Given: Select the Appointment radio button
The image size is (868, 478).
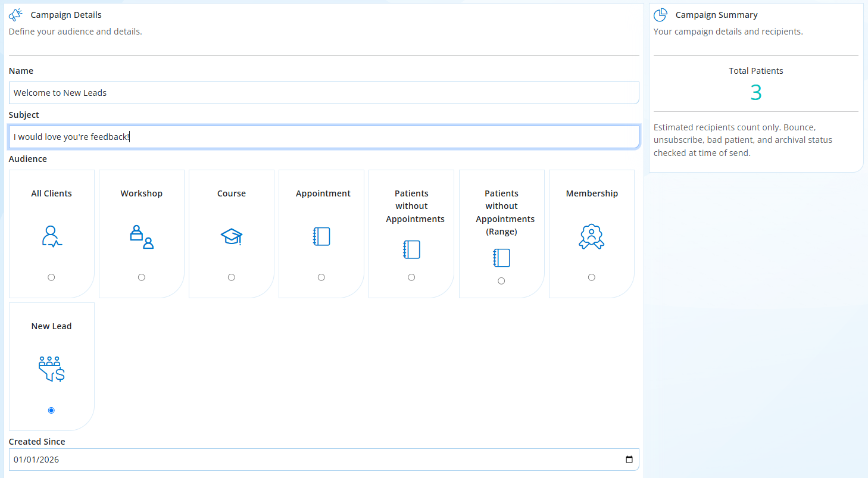Looking at the screenshot, I should click(321, 277).
